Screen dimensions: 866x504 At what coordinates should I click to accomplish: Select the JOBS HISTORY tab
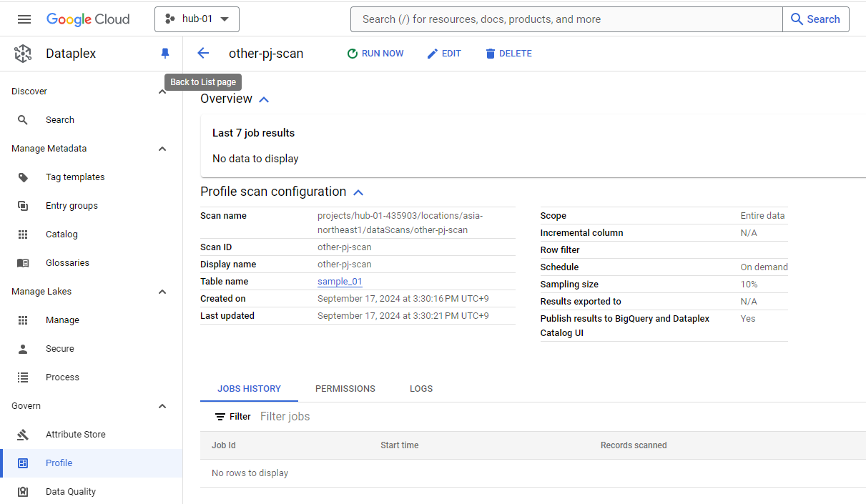pyautogui.click(x=249, y=389)
